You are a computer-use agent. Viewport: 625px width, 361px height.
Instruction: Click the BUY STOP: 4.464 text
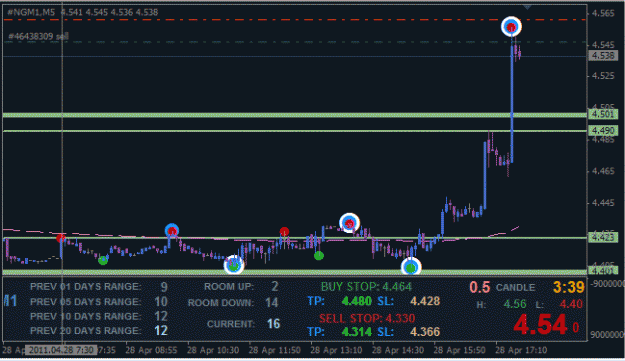click(366, 286)
